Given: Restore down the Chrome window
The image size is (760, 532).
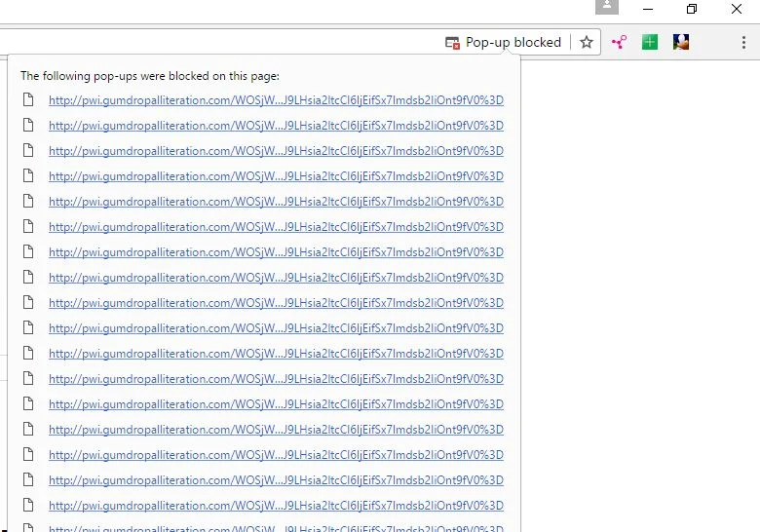Looking at the screenshot, I should 692,9.
